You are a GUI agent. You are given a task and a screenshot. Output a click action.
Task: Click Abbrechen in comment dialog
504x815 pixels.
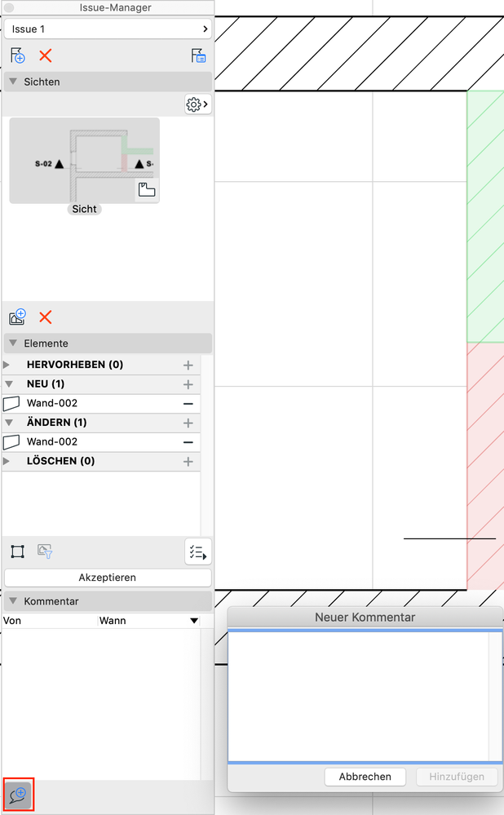click(x=365, y=777)
